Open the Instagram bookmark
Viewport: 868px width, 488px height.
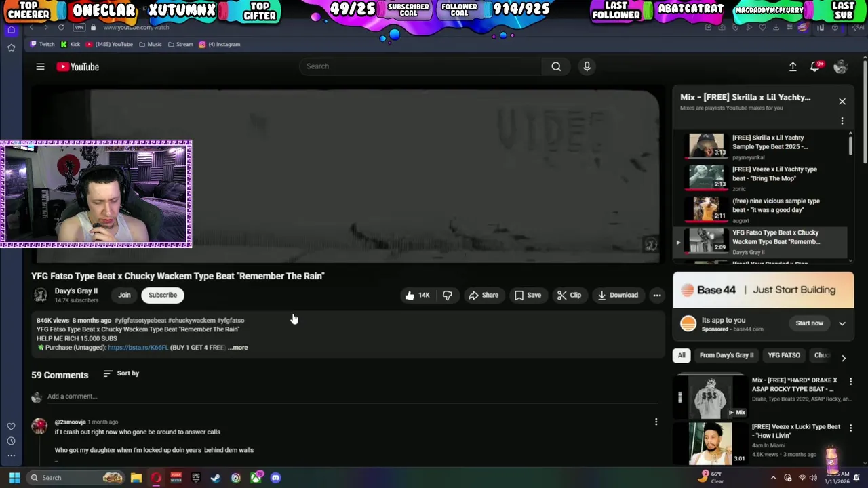click(x=219, y=44)
